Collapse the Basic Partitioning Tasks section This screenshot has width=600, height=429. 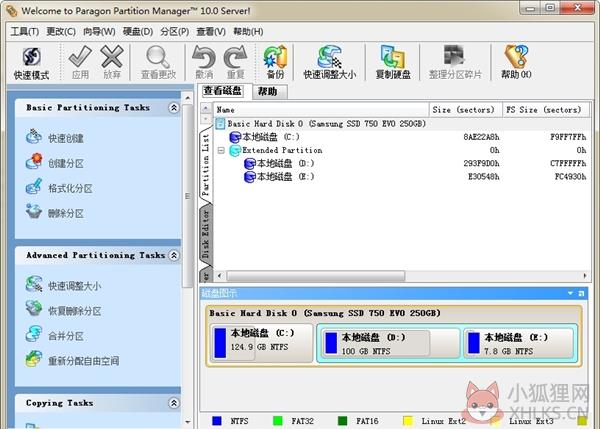[174, 108]
